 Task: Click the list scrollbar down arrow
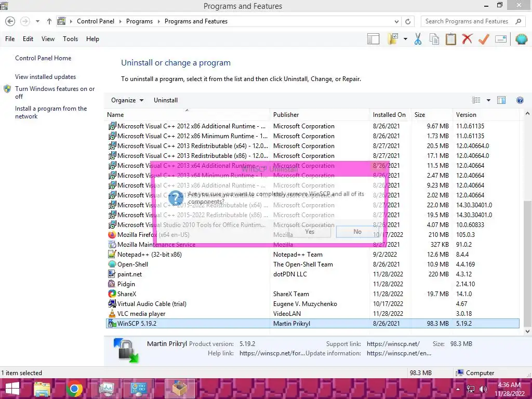tap(527, 331)
